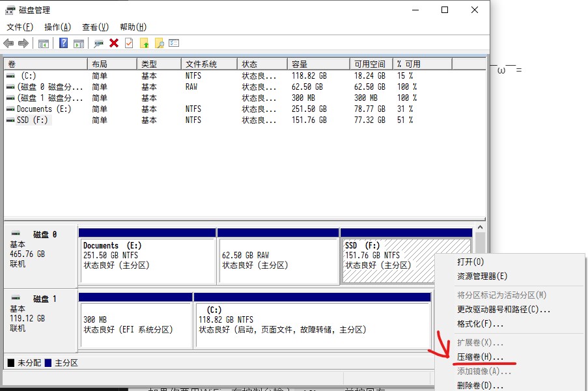Click 更改驱动器号和路径(C) context entry
The height and width of the screenshot is (391, 588).
point(503,309)
